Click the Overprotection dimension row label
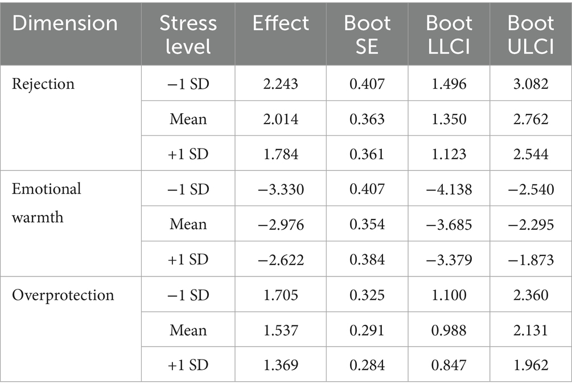 [x=63, y=295]
